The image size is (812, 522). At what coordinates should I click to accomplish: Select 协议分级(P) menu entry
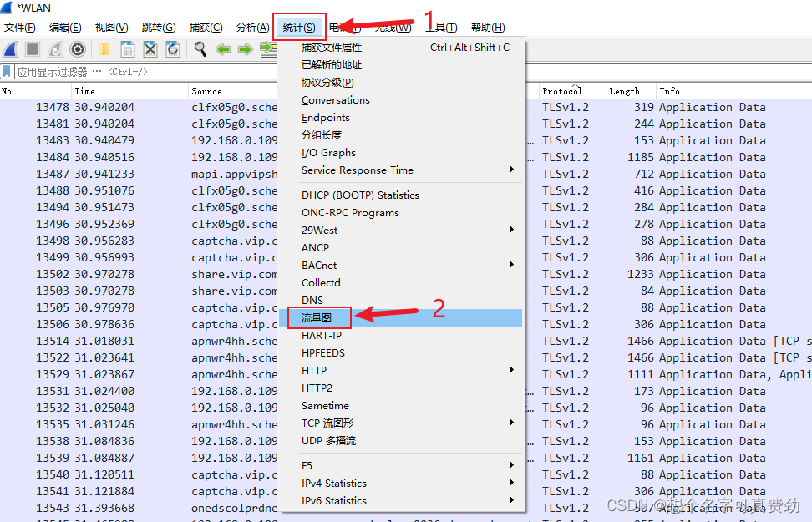401,83
